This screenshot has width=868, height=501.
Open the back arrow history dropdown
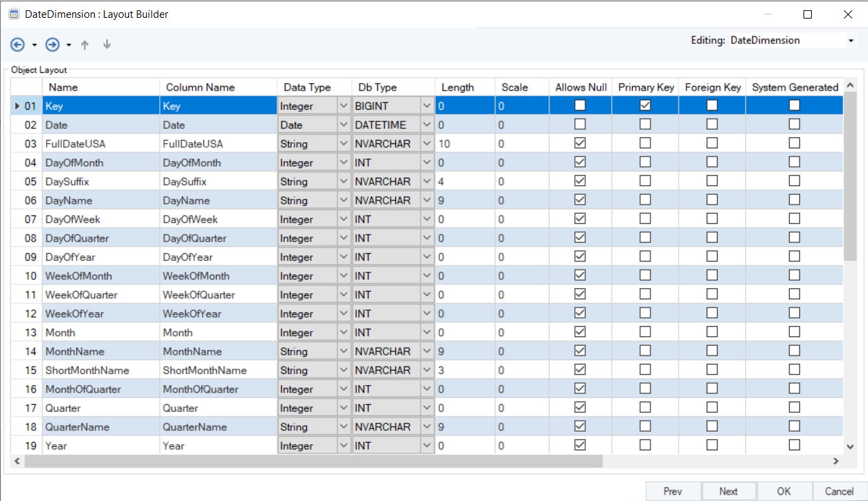pyautogui.click(x=34, y=45)
